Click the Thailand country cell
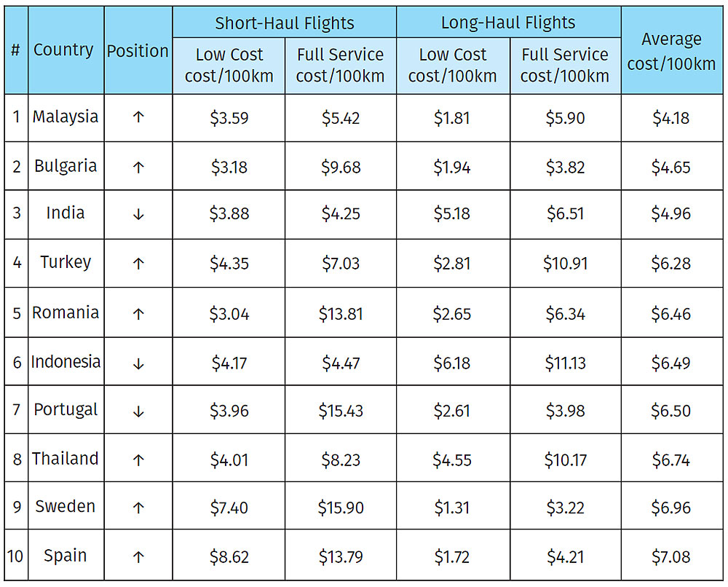This screenshot has width=728, height=587. [x=66, y=459]
